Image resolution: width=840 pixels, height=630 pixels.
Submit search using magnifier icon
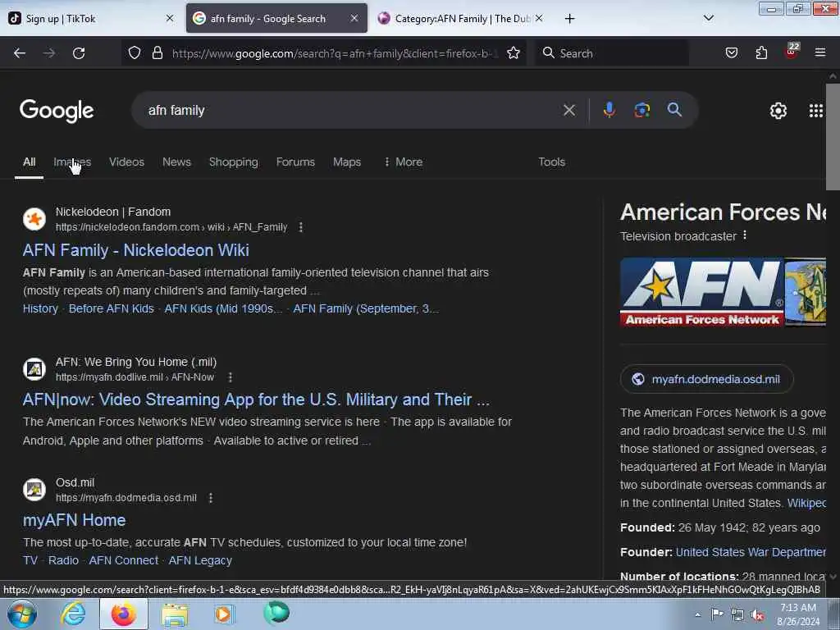674,110
